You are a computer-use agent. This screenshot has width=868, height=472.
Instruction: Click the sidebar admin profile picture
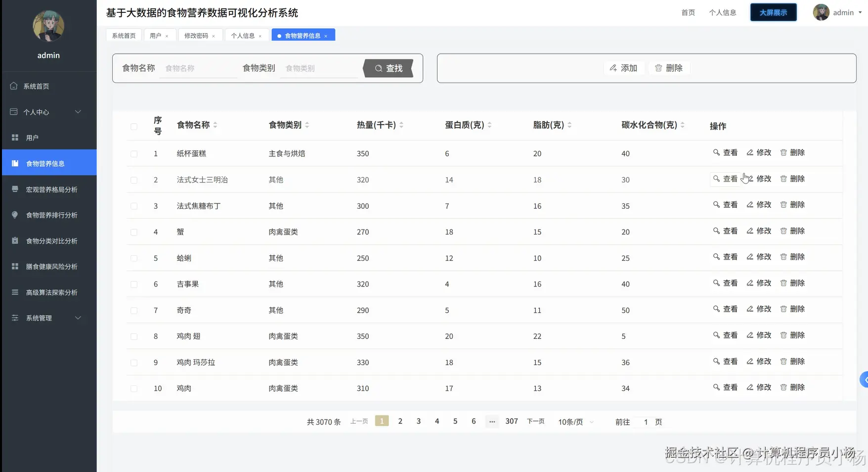[x=48, y=26]
